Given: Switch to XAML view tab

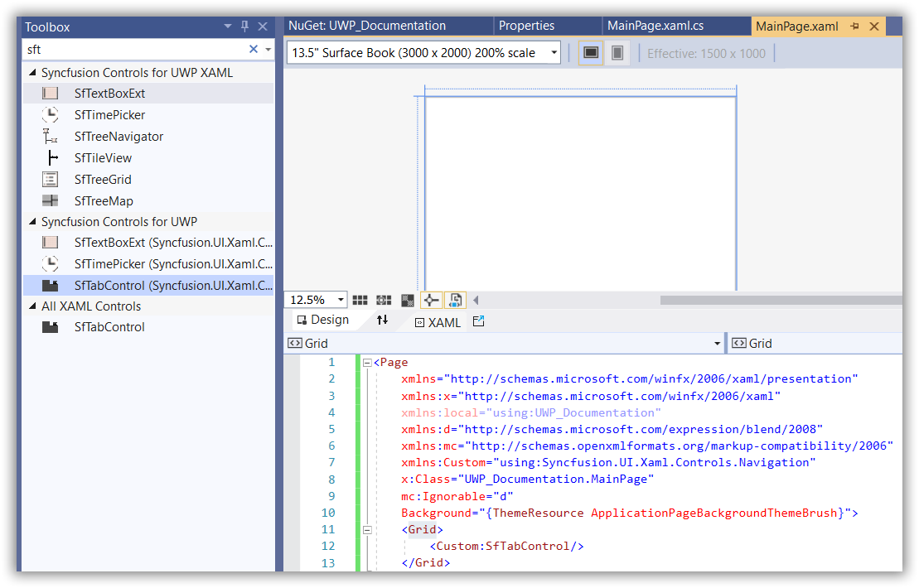Looking at the screenshot, I should [438, 323].
